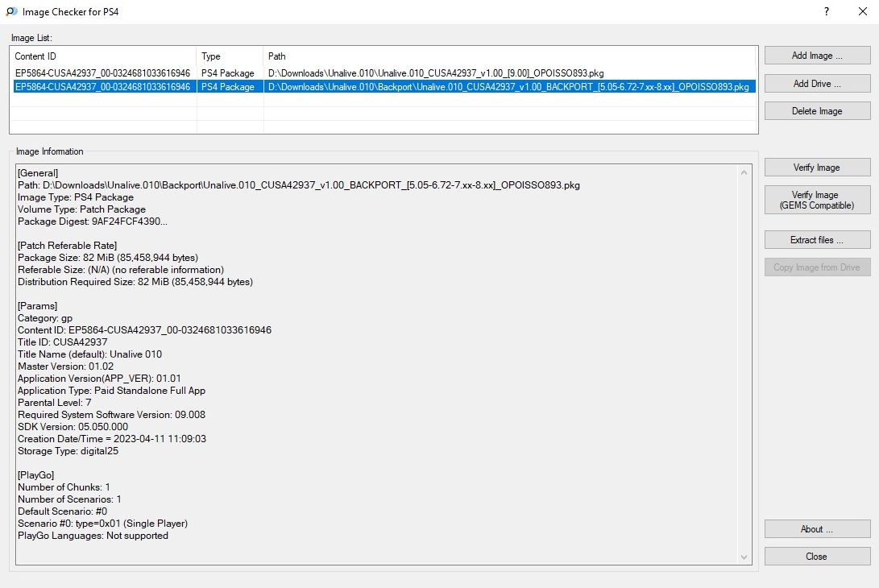Open Extract files dialog

(817, 240)
